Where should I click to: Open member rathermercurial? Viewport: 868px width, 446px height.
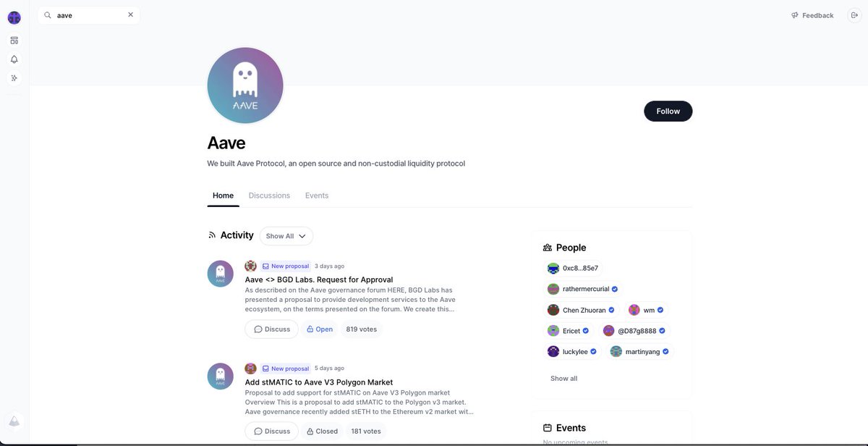click(583, 289)
